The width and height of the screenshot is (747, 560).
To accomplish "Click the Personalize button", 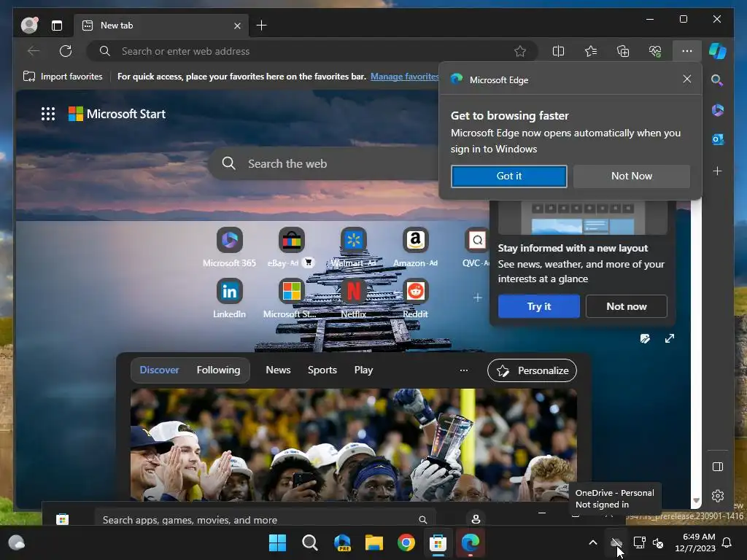I will pyautogui.click(x=532, y=370).
